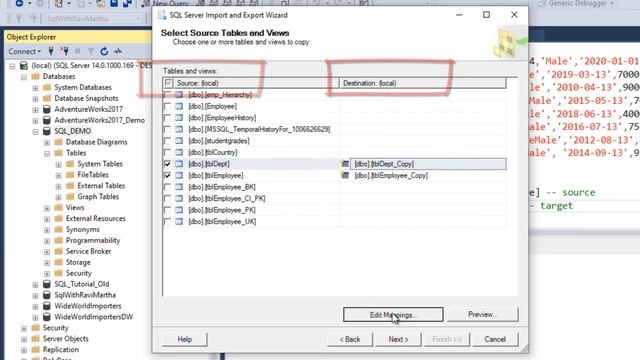Image resolution: width=640 pixels, height=360 pixels.
Task: Open Activity Monitor icon in Object Explorer toolbar
Action: pyautogui.click(x=118, y=51)
